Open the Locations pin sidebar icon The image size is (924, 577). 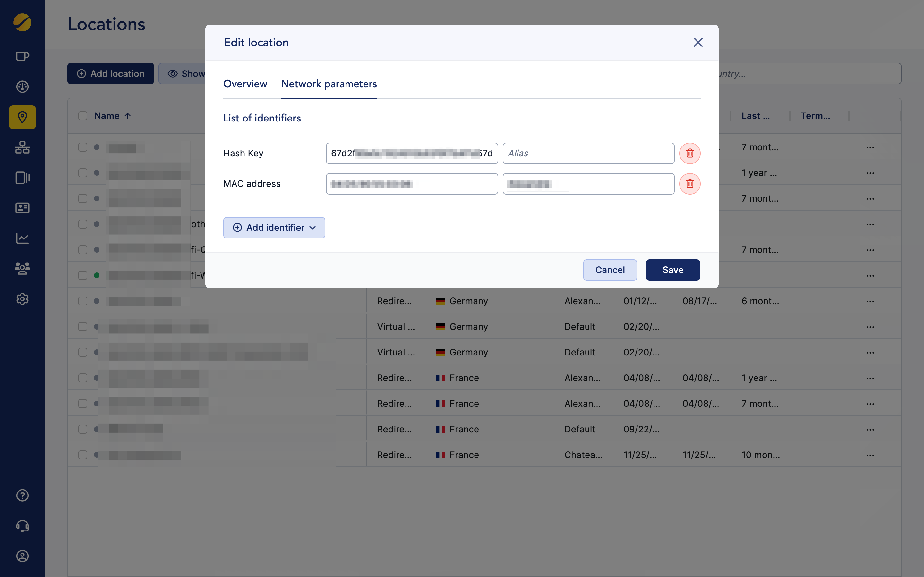pyautogui.click(x=22, y=117)
